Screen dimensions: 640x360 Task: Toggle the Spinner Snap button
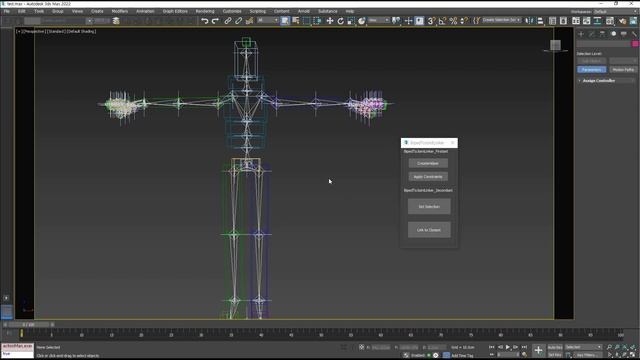click(464, 21)
